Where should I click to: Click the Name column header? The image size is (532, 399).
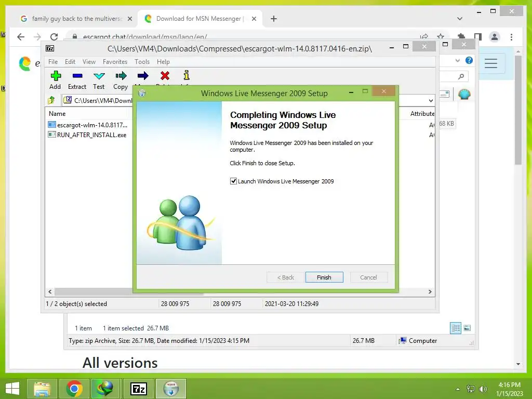57,114
